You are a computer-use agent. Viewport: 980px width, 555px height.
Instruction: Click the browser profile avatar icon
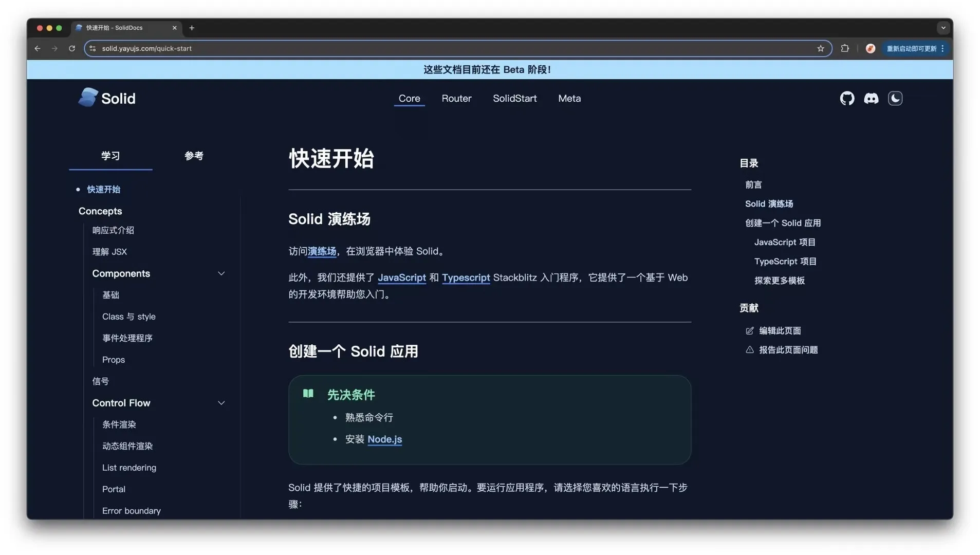coord(870,48)
